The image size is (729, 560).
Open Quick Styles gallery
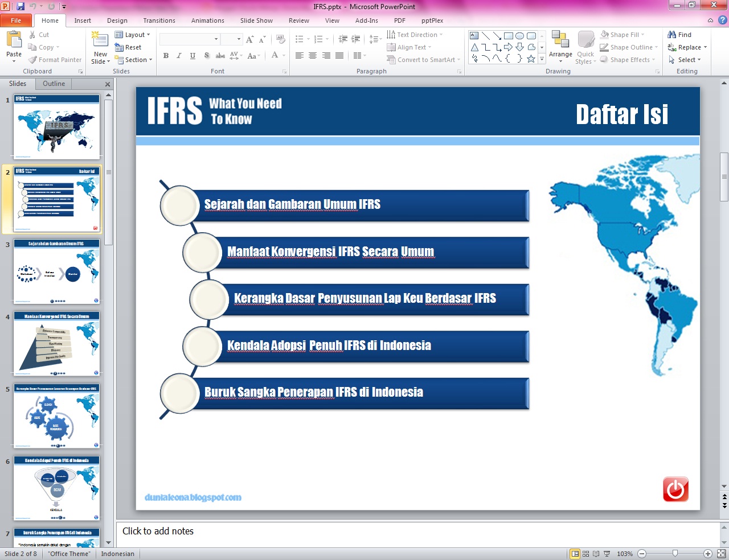tap(585, 48)
